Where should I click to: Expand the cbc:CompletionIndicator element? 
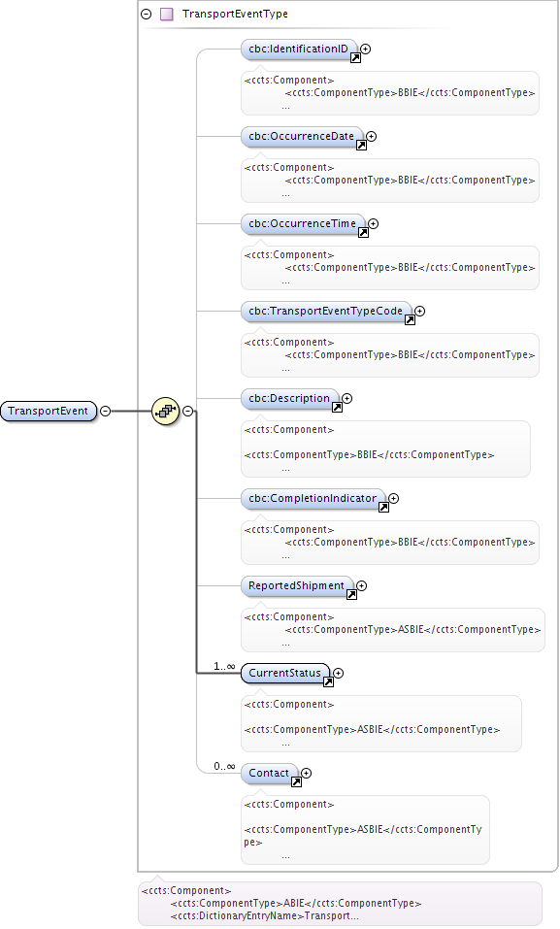393,499
